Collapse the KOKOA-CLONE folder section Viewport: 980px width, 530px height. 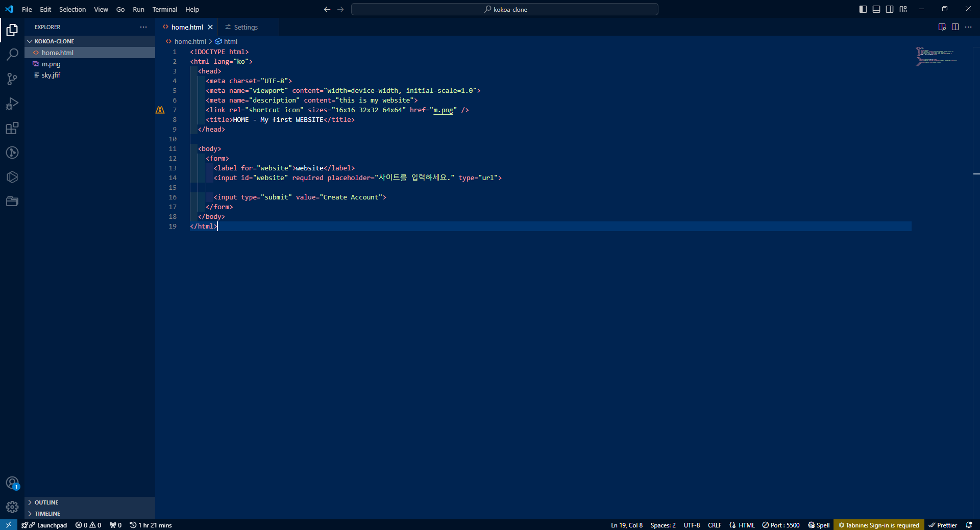click(90, 41)
